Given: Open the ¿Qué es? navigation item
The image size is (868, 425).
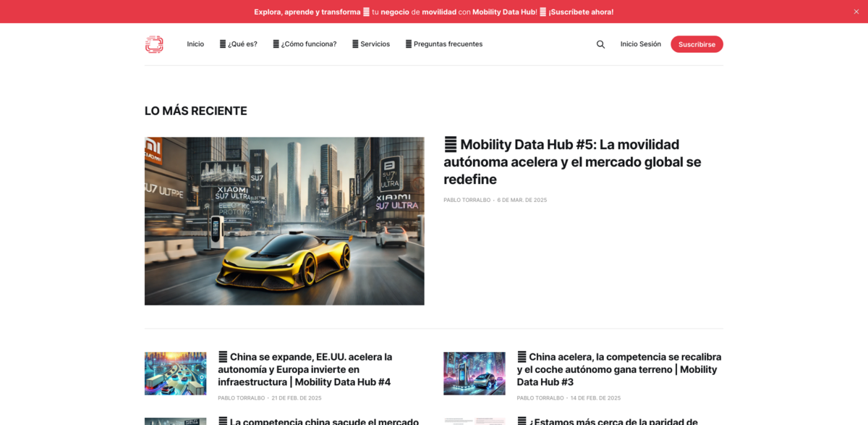Looking at the screenshot, I should click(239, 44).
